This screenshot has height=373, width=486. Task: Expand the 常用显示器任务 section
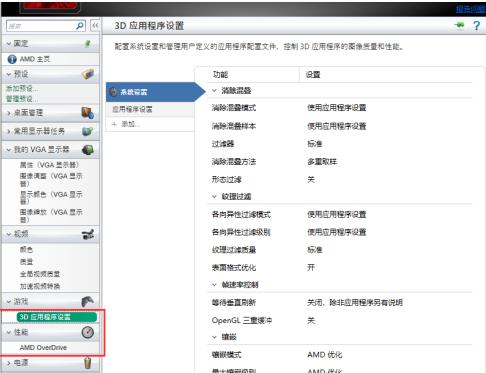(x=9, y=131)
